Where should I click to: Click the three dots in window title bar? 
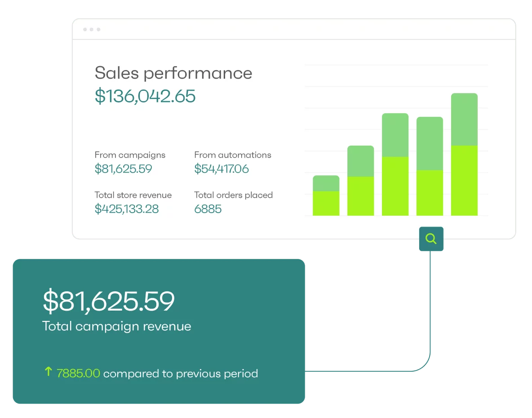click(x=92, y=30)
